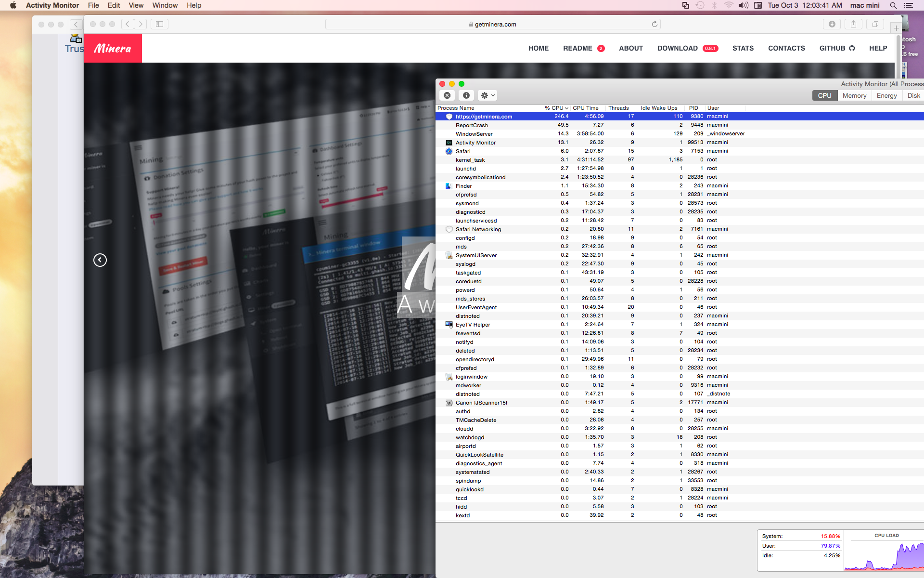Toggle the Safari sidebar button

[159, 24]
